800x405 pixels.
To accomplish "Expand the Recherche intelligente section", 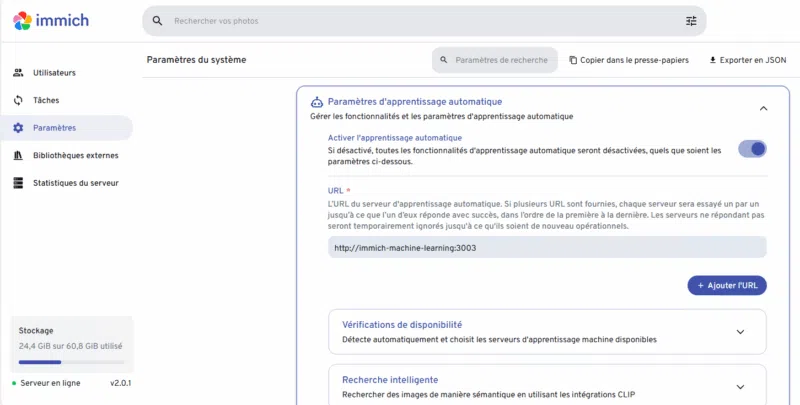I will (740, 387).
